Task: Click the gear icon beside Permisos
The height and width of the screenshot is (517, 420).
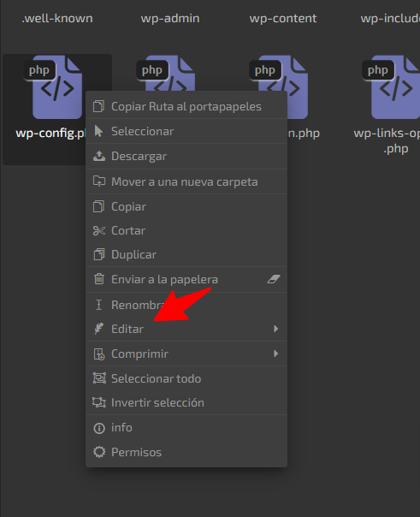Action: pyautogui.click(x=99, y=452)
